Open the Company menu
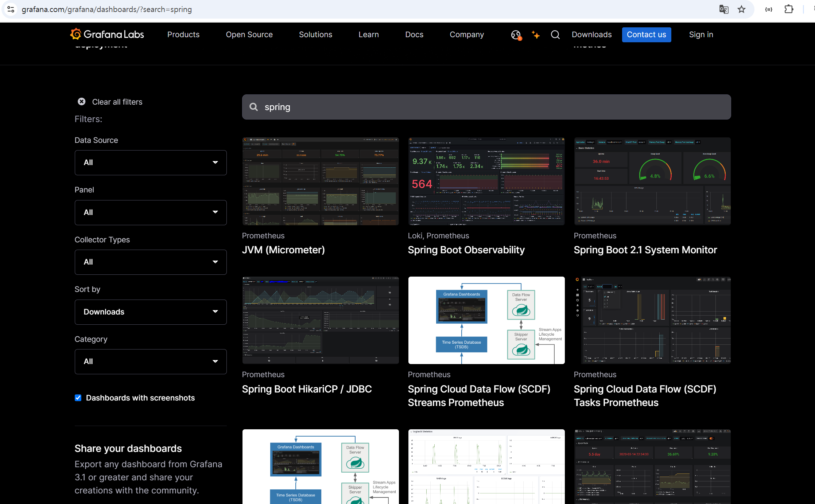The height and width of the screenshot is (504, 815). click(467, 35)
